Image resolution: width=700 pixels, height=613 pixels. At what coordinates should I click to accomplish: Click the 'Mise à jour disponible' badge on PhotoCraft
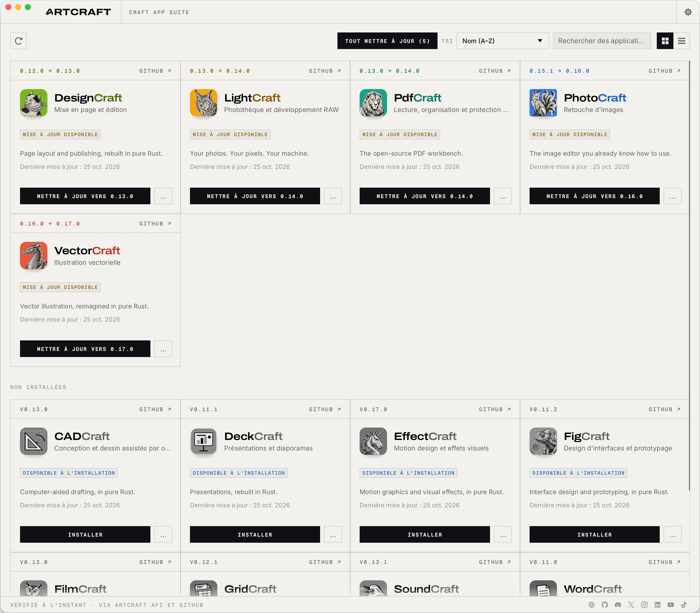570,134
